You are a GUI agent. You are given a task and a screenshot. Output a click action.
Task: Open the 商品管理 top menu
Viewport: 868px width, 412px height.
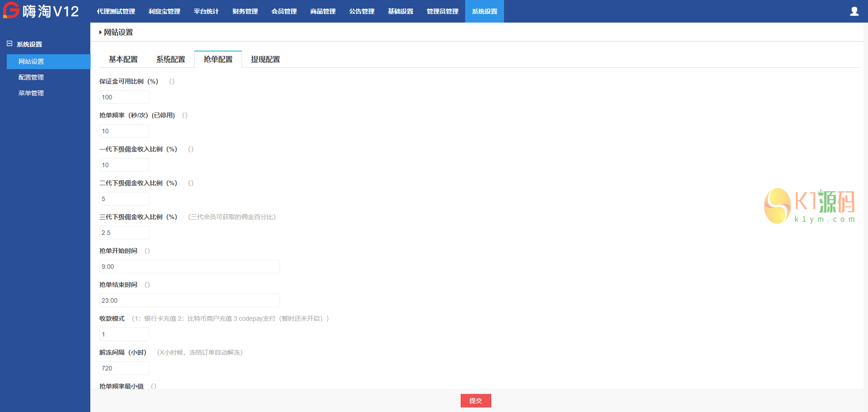coord(323,11)
